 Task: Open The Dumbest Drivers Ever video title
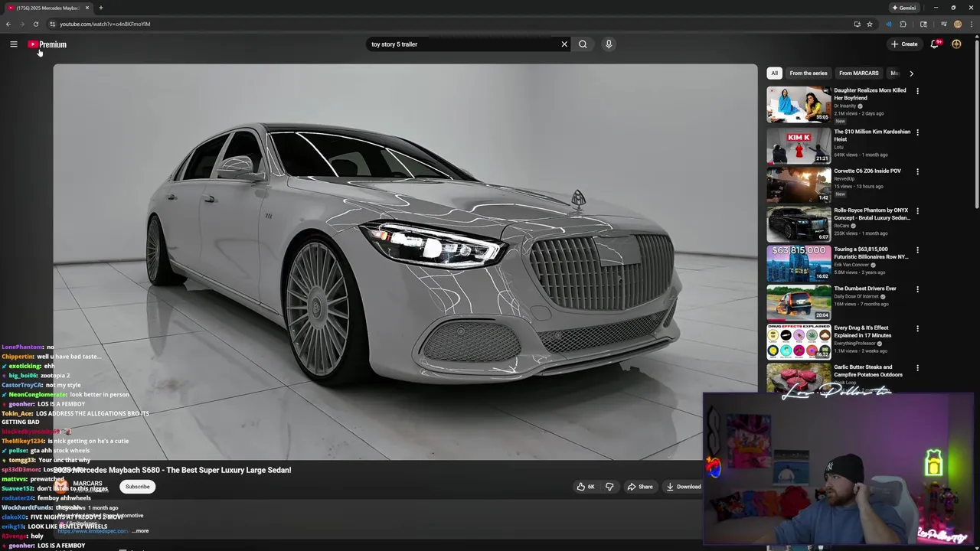(865, 289)
